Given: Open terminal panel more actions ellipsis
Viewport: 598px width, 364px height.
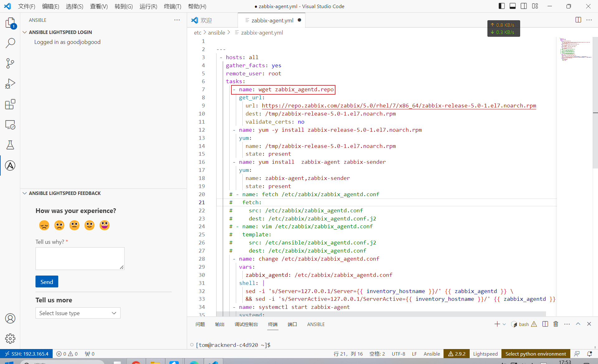Looking at the screenshot, I should pyautogui.click(x=567, y=324).
